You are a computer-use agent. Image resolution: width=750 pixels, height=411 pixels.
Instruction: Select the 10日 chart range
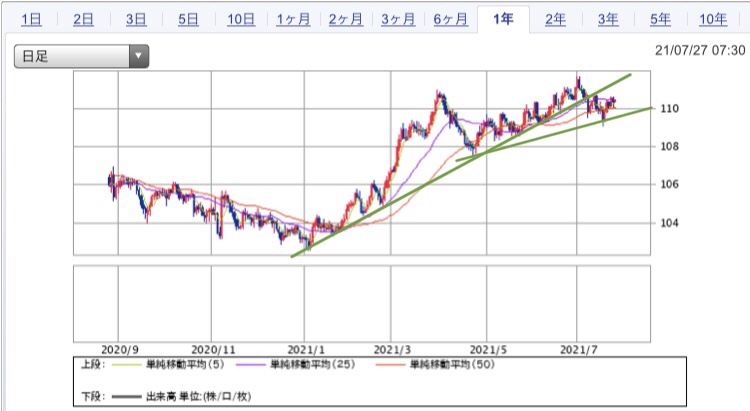(241, 19)
